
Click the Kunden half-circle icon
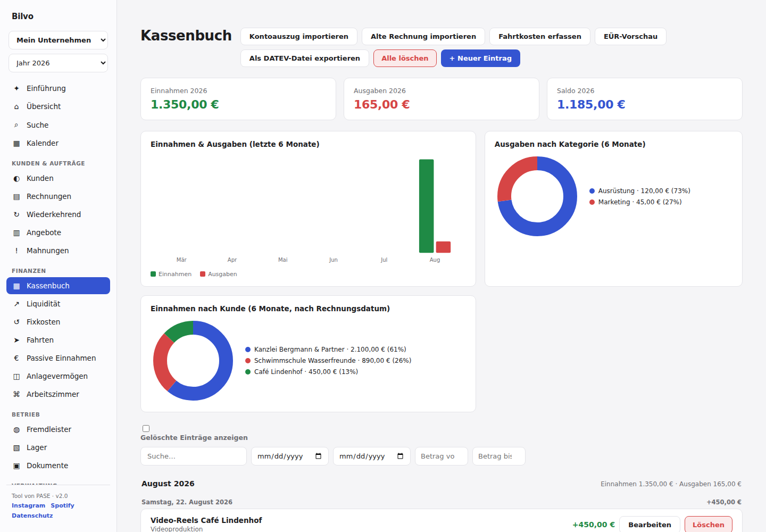point(16,178)
